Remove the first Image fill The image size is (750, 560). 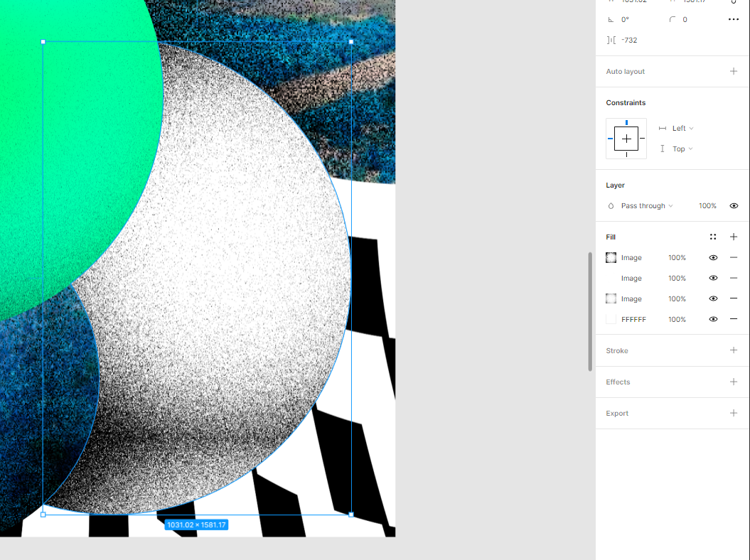coord(733,257)
